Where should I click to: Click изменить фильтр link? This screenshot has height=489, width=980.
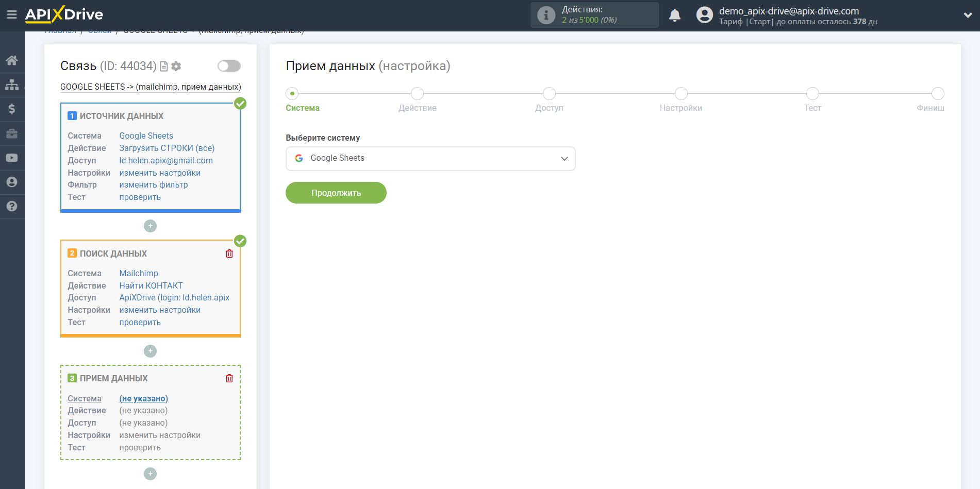154,184
